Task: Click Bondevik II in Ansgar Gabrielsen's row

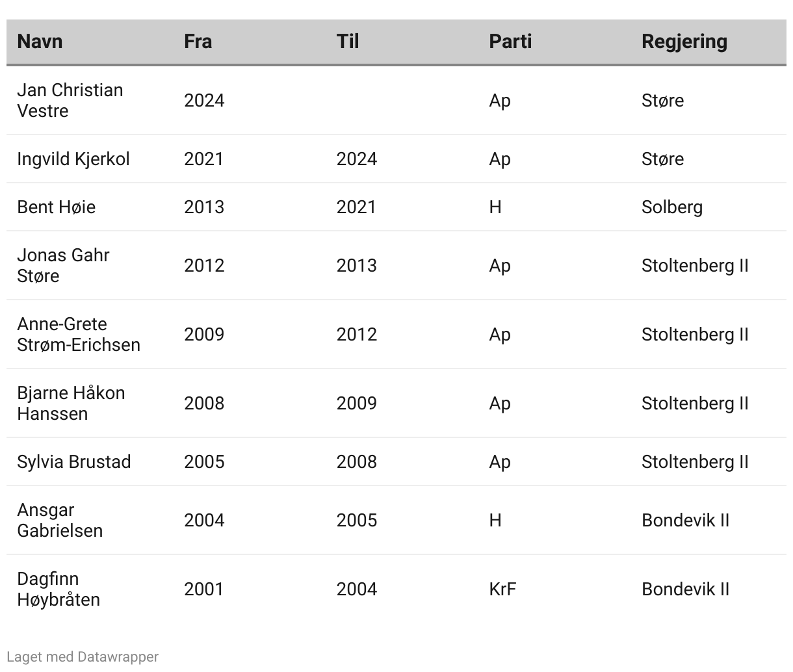Action: click(685, 521)
